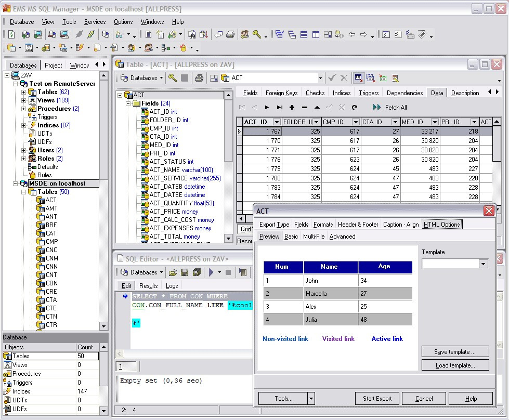
Task: Click the Cancel button in export dialog
Action: [424, 399]
